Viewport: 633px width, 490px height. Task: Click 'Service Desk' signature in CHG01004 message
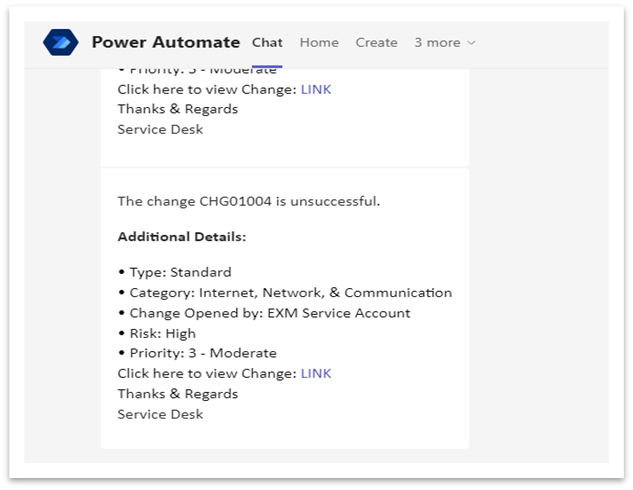pyautogui.click(x=160, y=414)
